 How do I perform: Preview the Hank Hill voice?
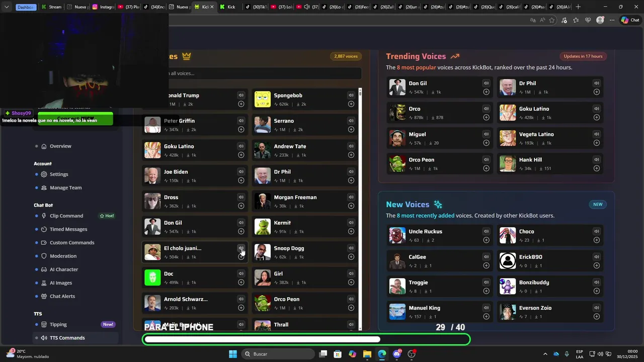tap(597, 159)
